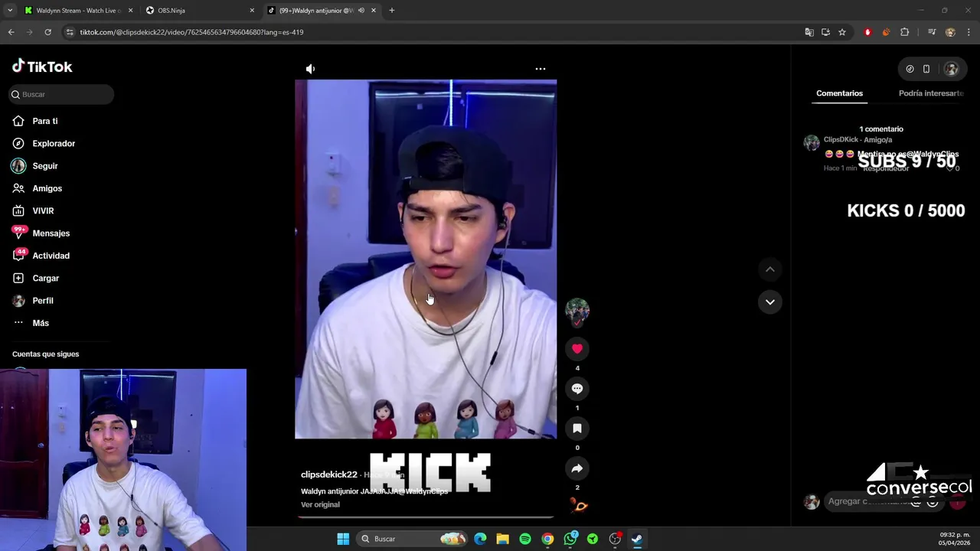Open the Windows Start menu

343,539
